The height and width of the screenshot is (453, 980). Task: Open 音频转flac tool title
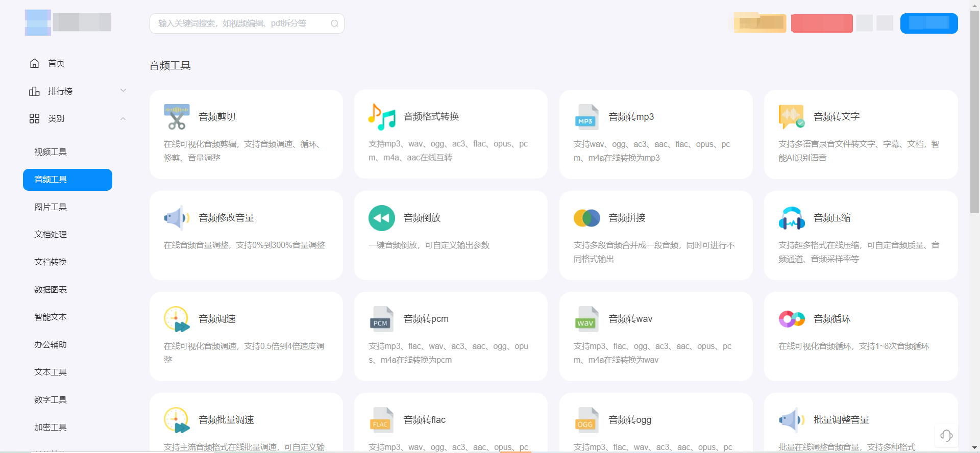pyautogui.click(x=425, y=420)
